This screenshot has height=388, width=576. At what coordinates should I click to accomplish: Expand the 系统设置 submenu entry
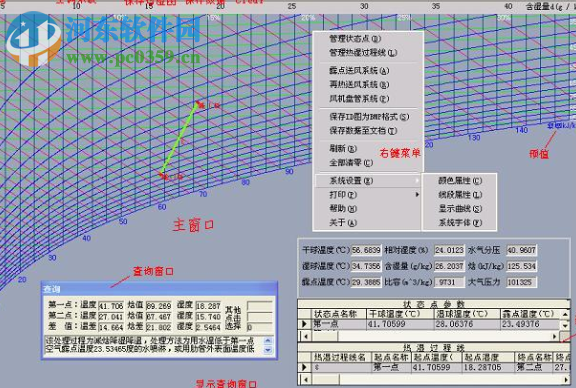point(367,181)
